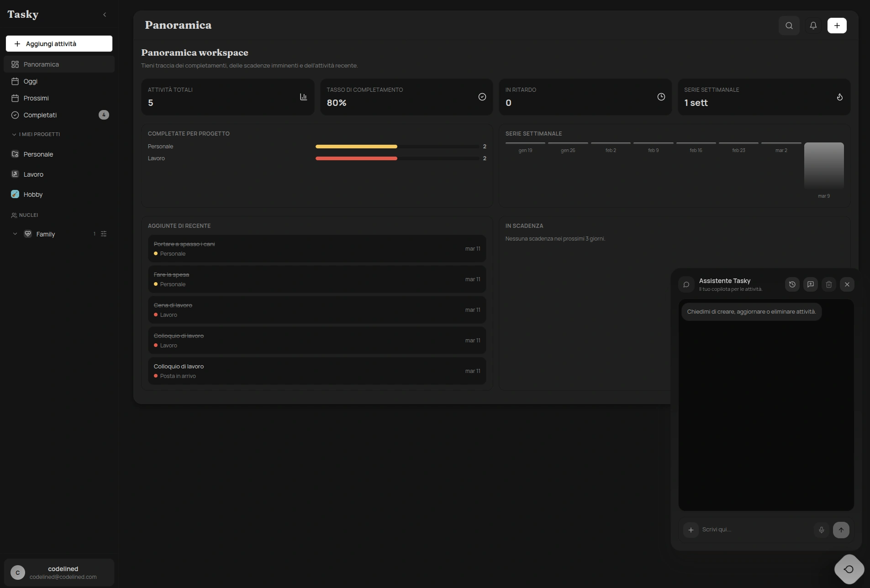
Task: Open the search panel
Action: coord(789,25)
